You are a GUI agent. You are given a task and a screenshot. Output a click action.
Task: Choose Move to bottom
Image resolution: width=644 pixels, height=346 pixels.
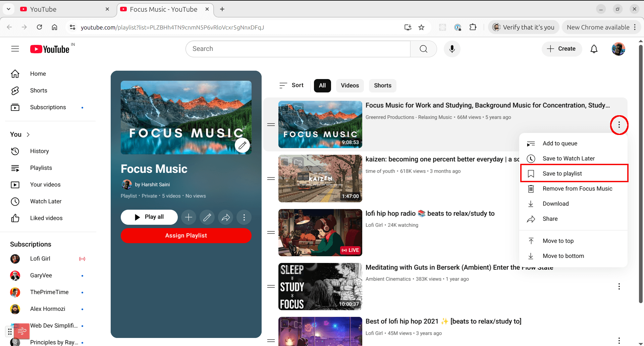point(573,256)
